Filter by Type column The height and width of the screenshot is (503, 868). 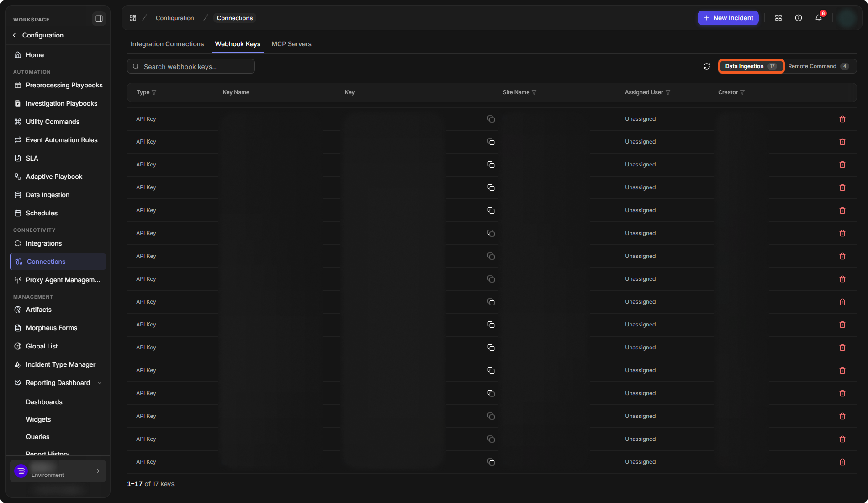click(x=154, y=92)
